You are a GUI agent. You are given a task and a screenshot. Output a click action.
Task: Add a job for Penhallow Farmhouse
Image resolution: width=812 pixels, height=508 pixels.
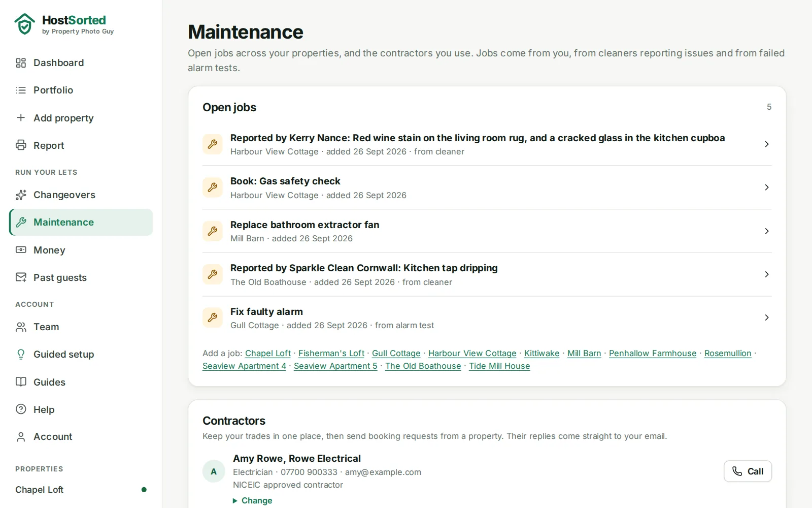tap(653, 353)
